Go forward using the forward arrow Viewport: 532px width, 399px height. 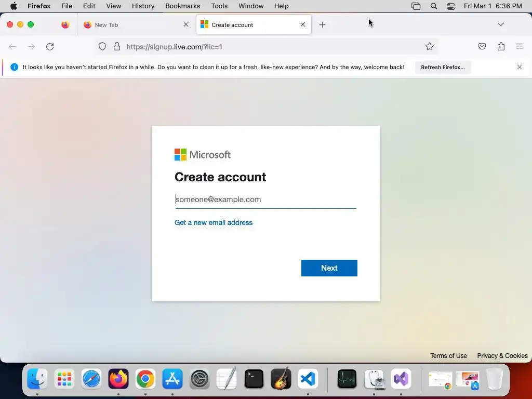pos(31,46)
